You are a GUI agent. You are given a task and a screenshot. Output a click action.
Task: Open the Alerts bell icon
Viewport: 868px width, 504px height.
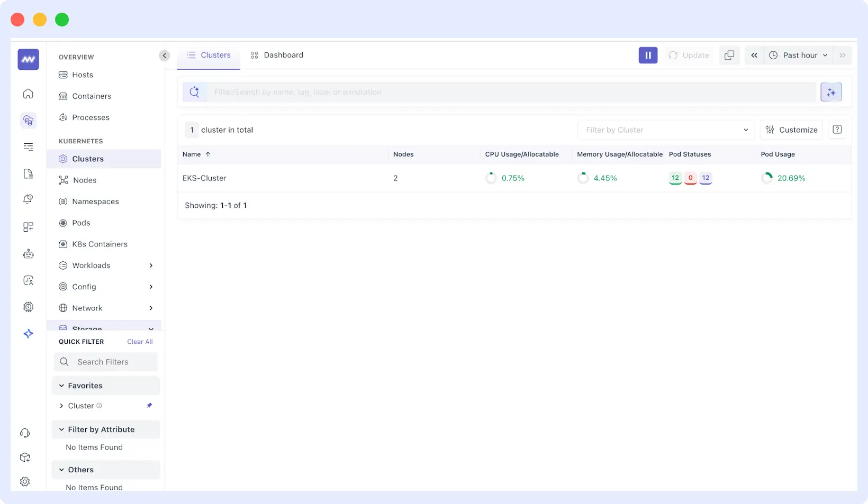tap(28, 199)
